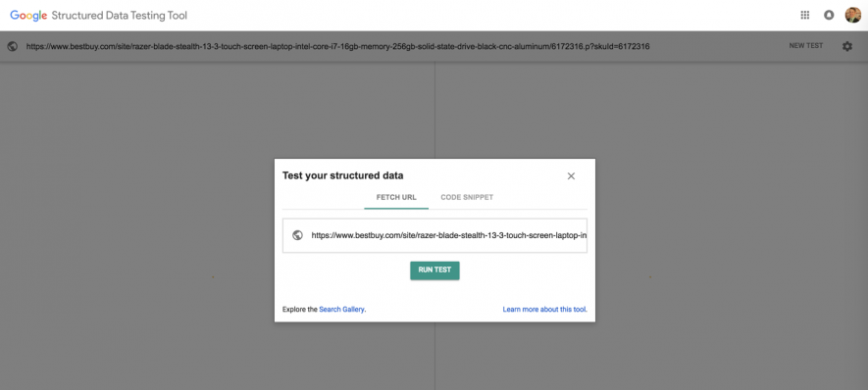Close the Test your structured data dialog
This screenshot has width=868, height=390.
pos(571,176)
